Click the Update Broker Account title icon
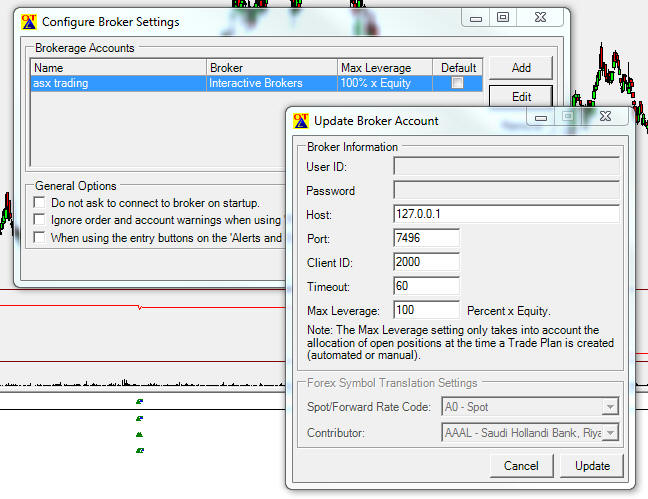Viewport: 648px width, 499px height. 301,121
